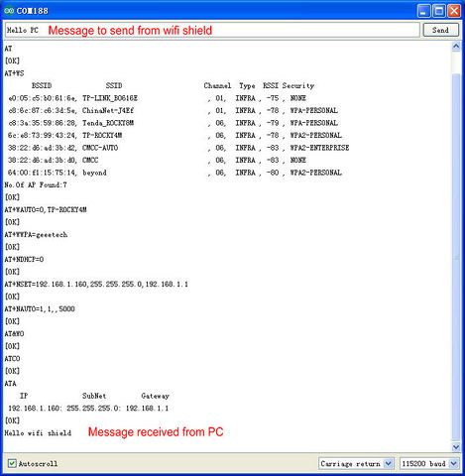Image resolution: width=465 pixels, height=476 pixels.
Task: Maximize the COM188 serial monitor window
Action: pyautogui.click(x=439, y=11)
